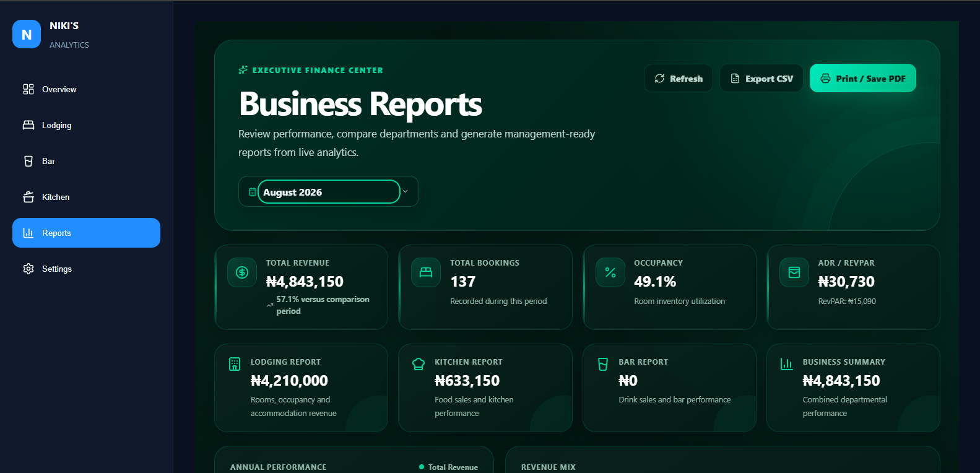Viewport: 980px width, 473px height.
Task: Click the Lodging Report ₦4,210,000 value
Action: (289, 381)
